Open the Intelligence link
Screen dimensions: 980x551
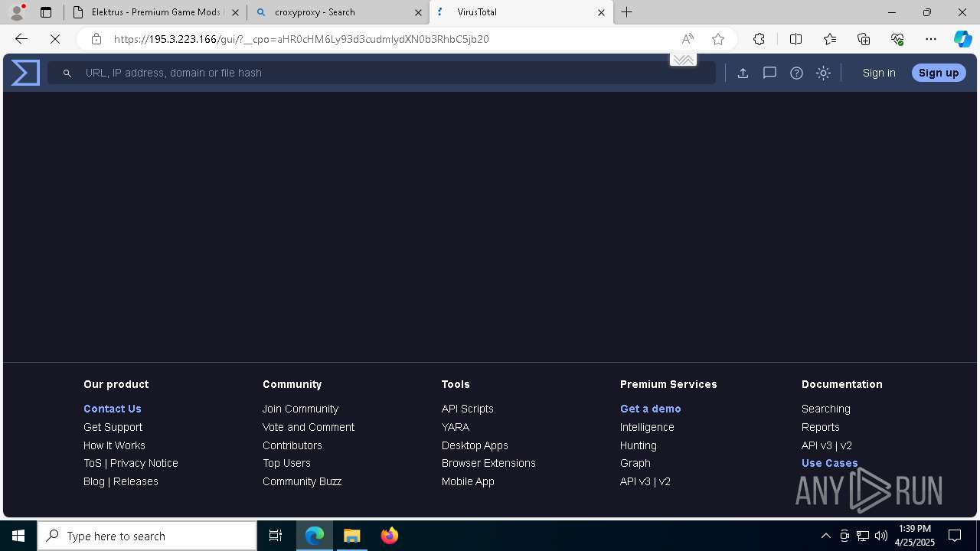coord(647,427)
